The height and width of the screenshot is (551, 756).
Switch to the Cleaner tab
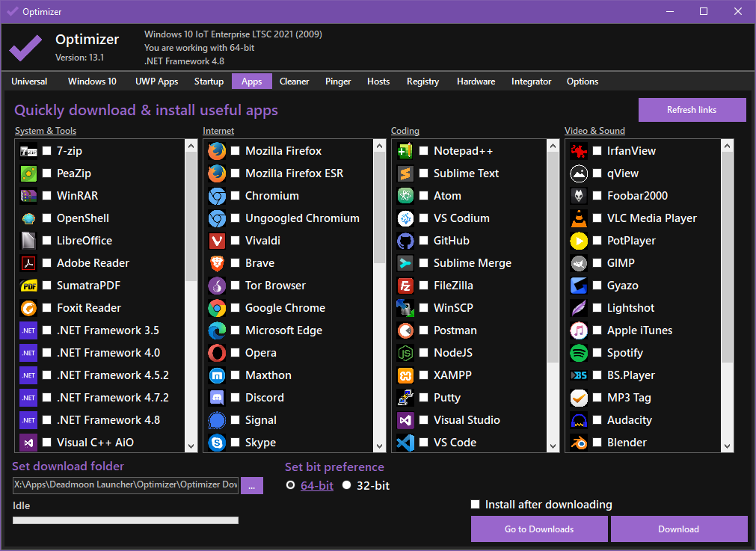click(294, 81)
